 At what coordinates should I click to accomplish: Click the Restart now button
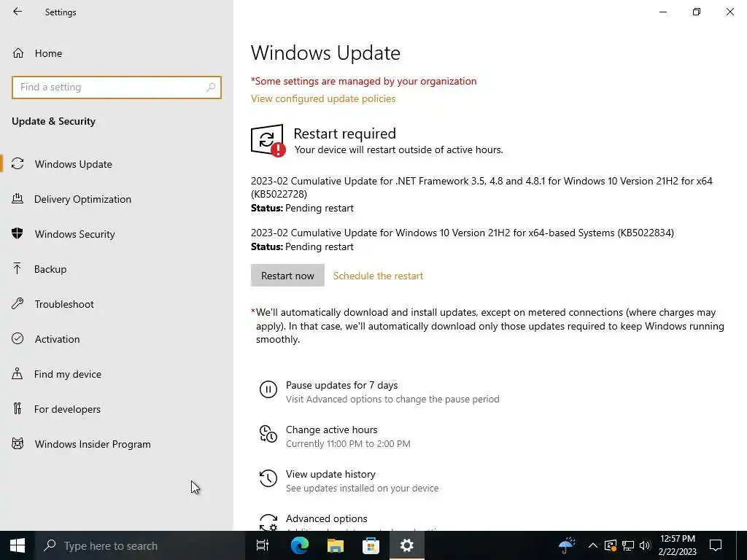coord(287,275)
